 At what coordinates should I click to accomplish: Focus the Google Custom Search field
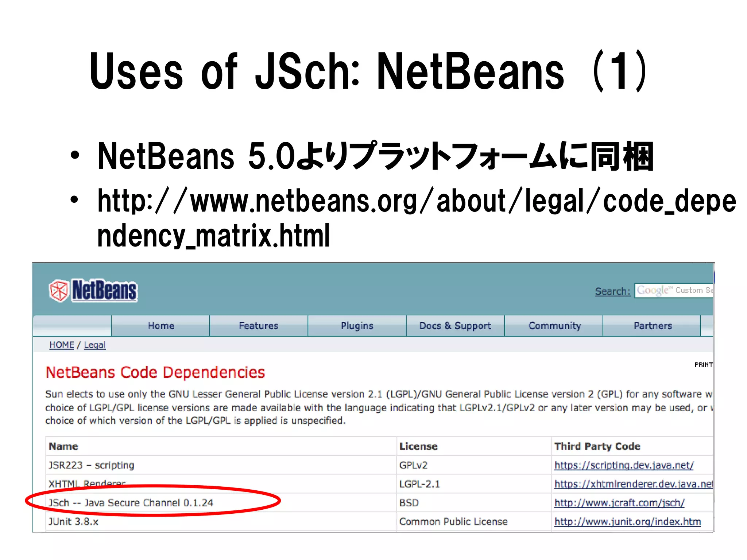pos(674,291)
